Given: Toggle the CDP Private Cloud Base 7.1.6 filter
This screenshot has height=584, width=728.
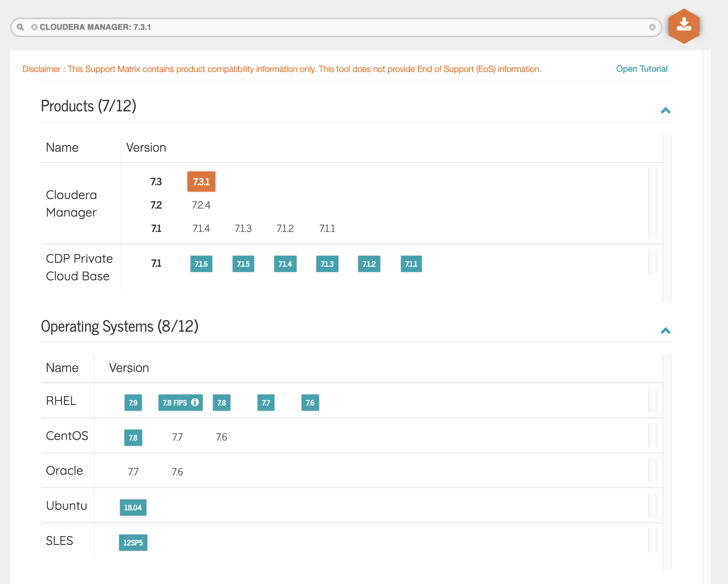Looking at the screenshot, I should [x=201, y=264].
